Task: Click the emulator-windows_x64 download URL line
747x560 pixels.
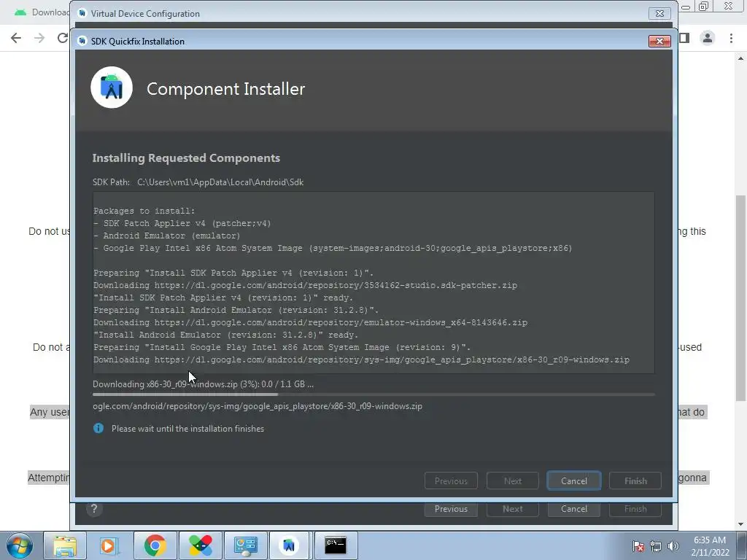Action: (310, 322)
